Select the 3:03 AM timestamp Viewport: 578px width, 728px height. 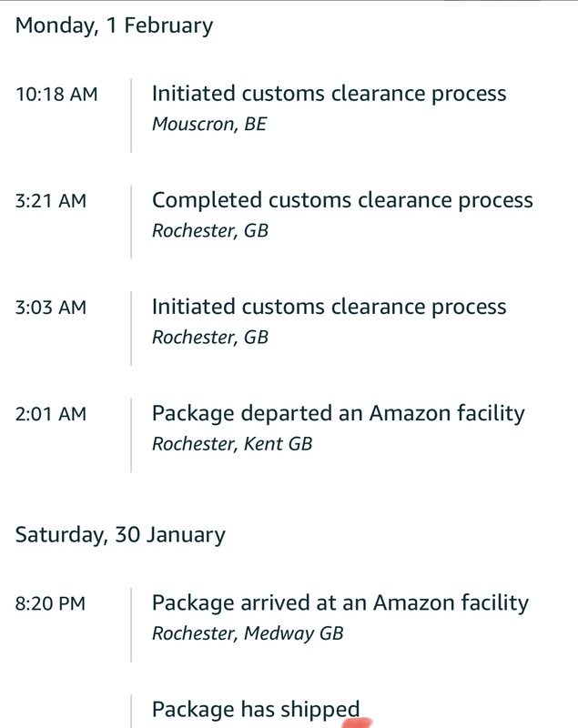[51, 308]
